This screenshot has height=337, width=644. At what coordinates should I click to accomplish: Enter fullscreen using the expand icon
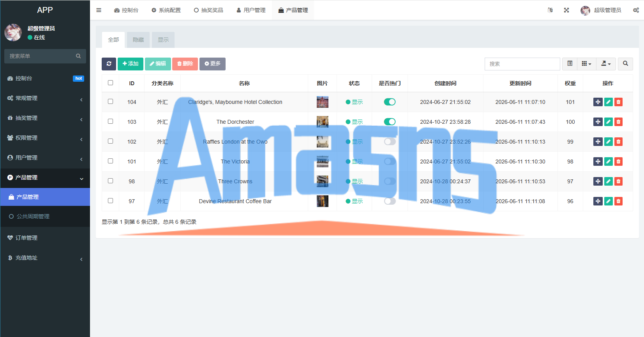point(566,10)
